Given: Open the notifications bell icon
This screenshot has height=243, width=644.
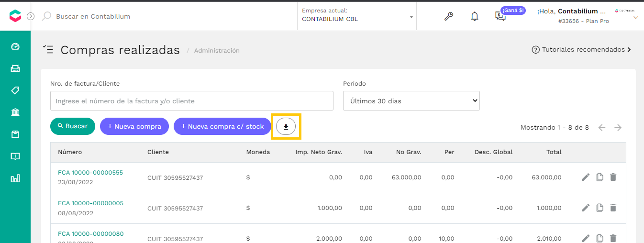Looking at the screenshot, I should [x=475, y=16].
